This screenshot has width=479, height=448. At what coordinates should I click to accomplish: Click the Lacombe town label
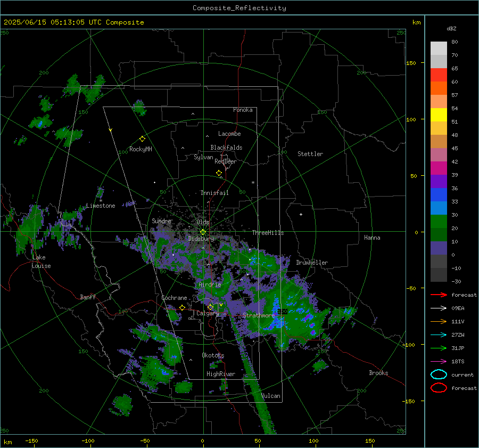[229, 134]
